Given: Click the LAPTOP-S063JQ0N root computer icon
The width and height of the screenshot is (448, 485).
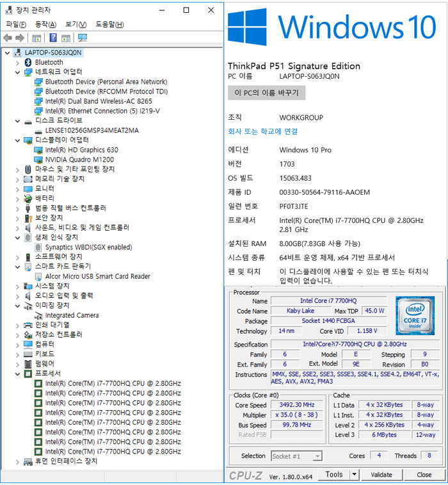Looking at the screenshot, I should pyautogui.click(x=18, y=53).
